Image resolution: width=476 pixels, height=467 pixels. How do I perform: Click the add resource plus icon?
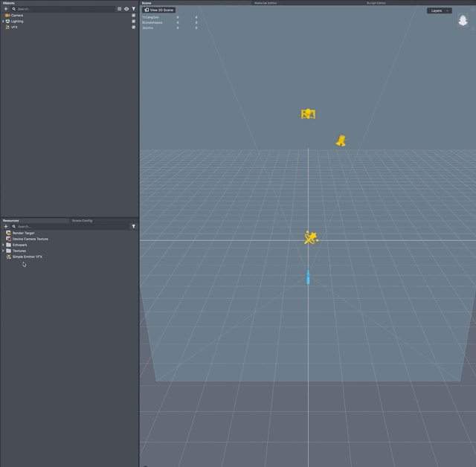tap(6, 226)
